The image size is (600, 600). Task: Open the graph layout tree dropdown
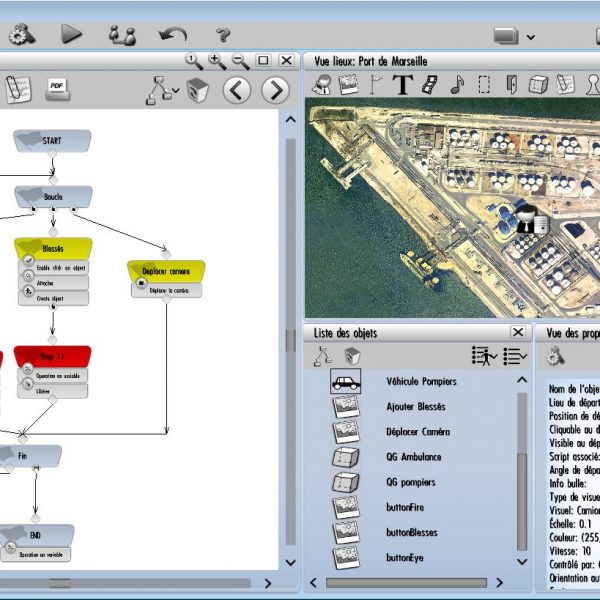point(162,90)
